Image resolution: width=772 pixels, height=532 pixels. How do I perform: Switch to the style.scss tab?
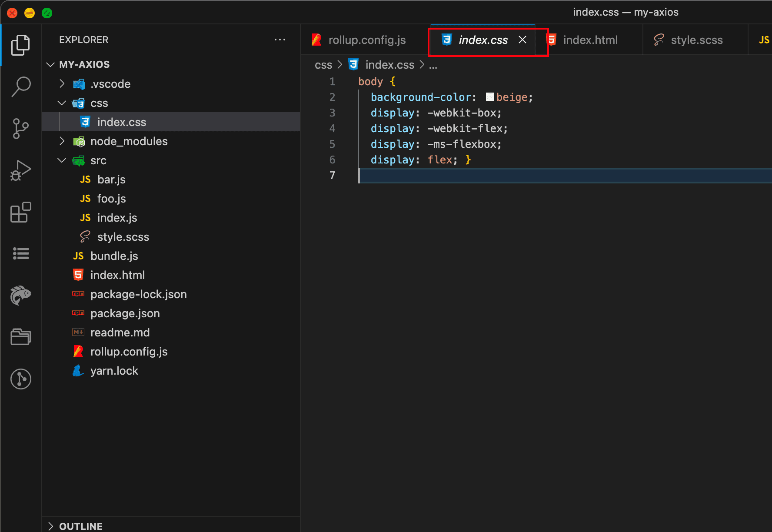(x=695, y=40)
